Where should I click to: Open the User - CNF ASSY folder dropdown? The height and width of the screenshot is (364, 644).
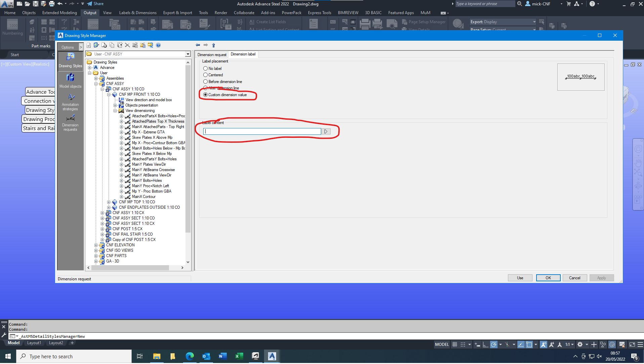coord(187,54)
